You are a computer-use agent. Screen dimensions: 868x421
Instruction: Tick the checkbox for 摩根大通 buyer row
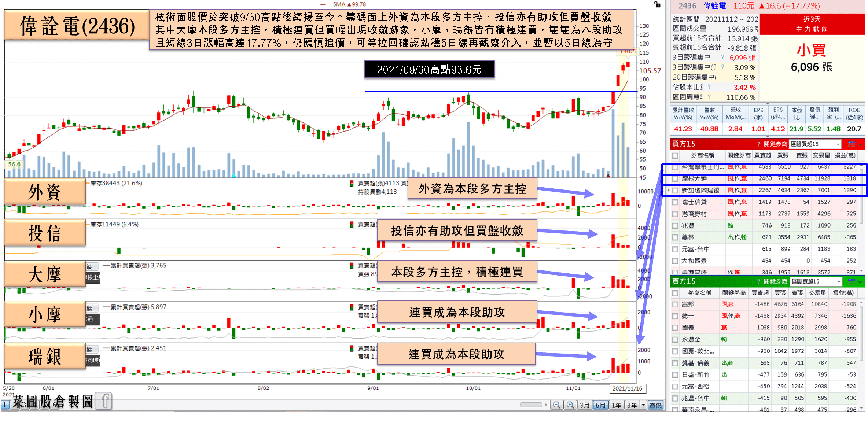[x=675, y=179]
